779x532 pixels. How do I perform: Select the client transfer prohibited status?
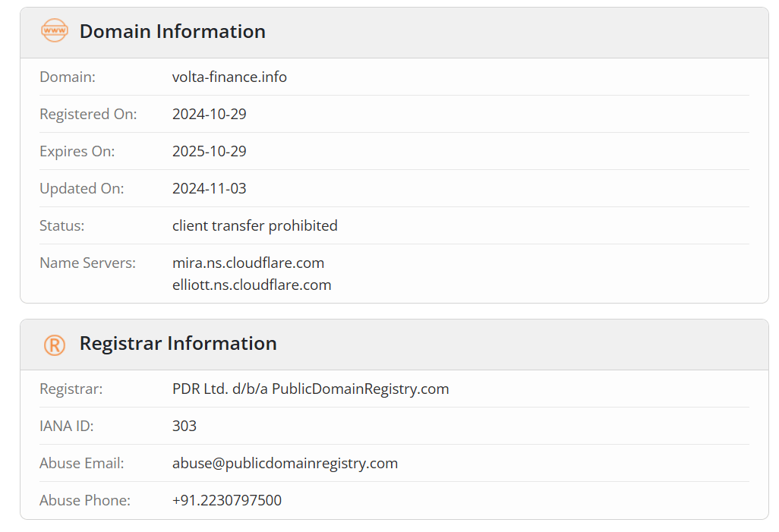[x=255, y=226]
